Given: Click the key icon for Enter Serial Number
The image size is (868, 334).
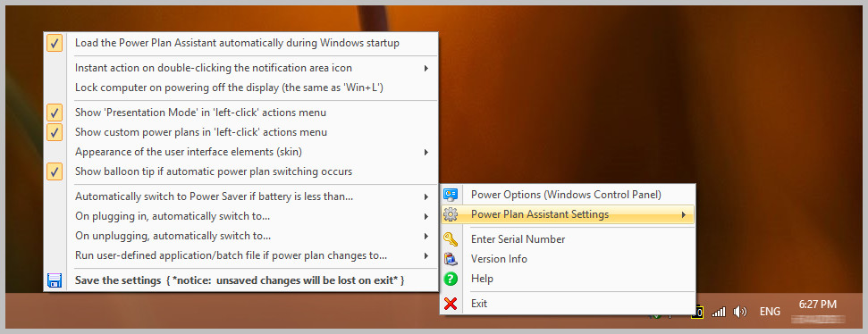Looking at the screenshot, I should click(451, 238).
